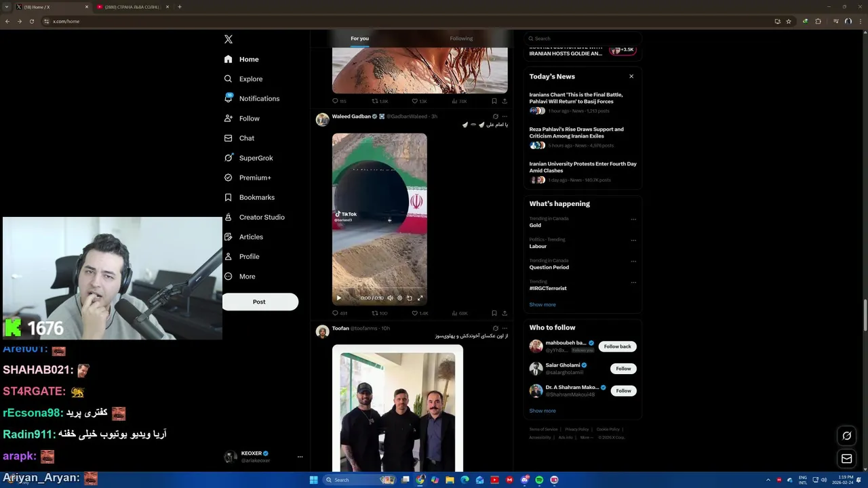Switch to the For you tab

(359, 39)
